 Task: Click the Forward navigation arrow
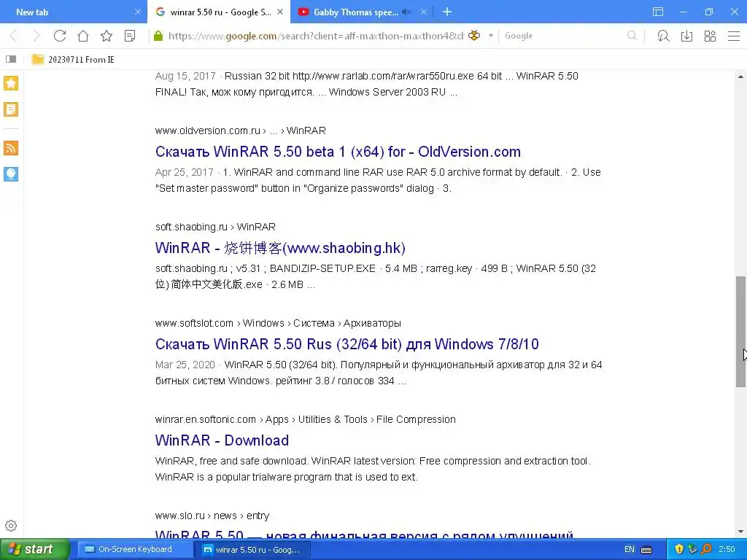36,36
